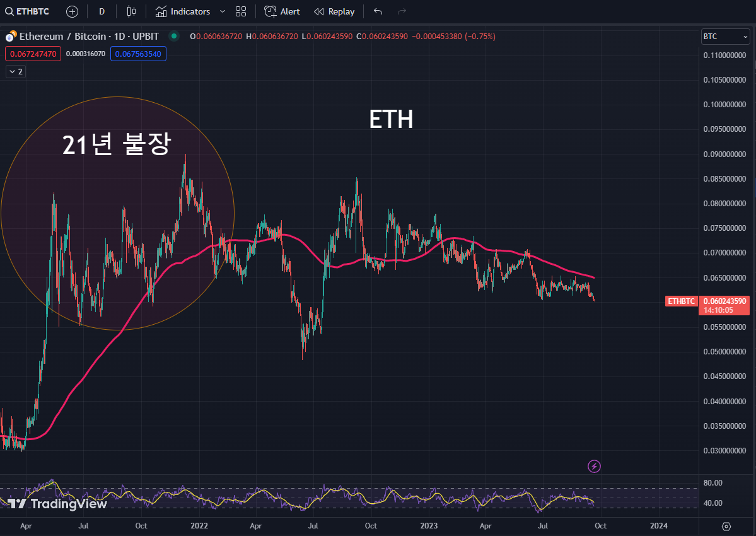Screen dimensions: 756x536
Task: Click the green market status dot
Action: coord(174,37)
